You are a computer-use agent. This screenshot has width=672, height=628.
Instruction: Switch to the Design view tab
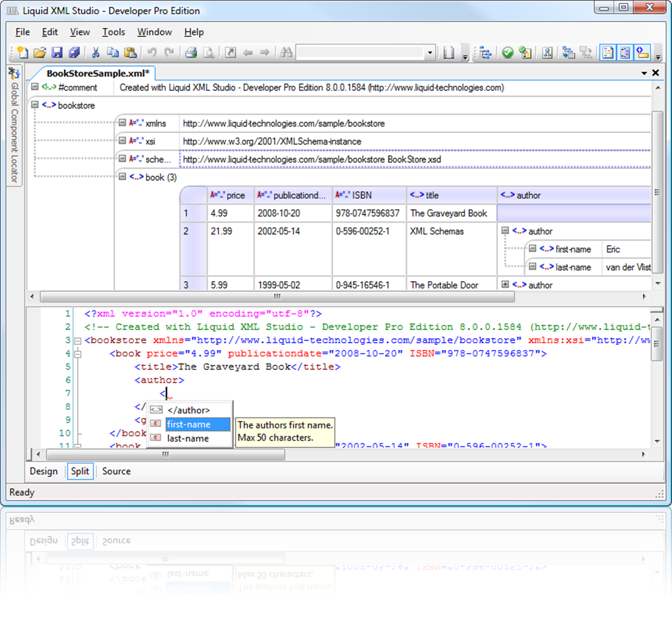[44, 471]
